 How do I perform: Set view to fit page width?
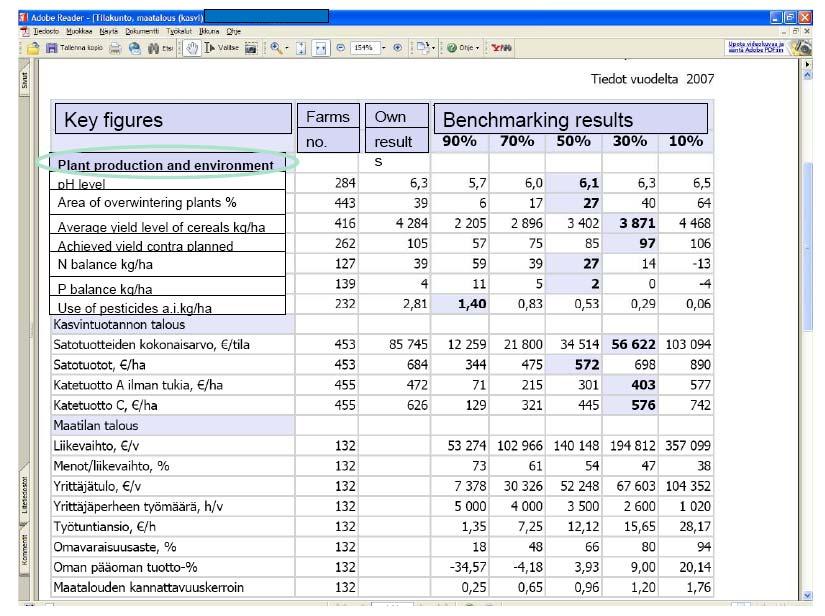pos(320,48)
